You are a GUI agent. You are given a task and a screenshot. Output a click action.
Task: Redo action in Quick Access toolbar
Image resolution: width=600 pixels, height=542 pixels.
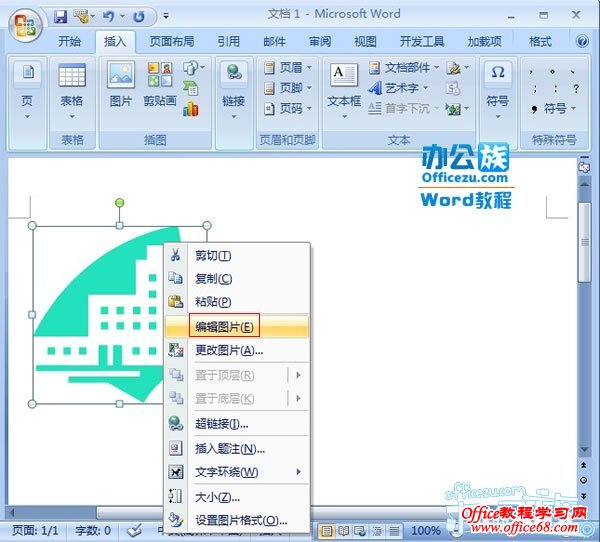point(139,16)
